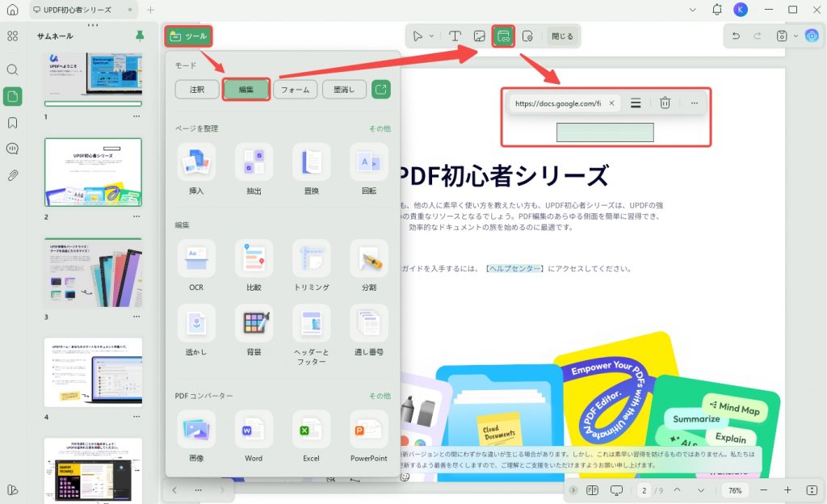Image resolution: width=827 pixels, height=504 pixels.
Task: Select the pointer tool in the toolbar
Action: [418, 36]
